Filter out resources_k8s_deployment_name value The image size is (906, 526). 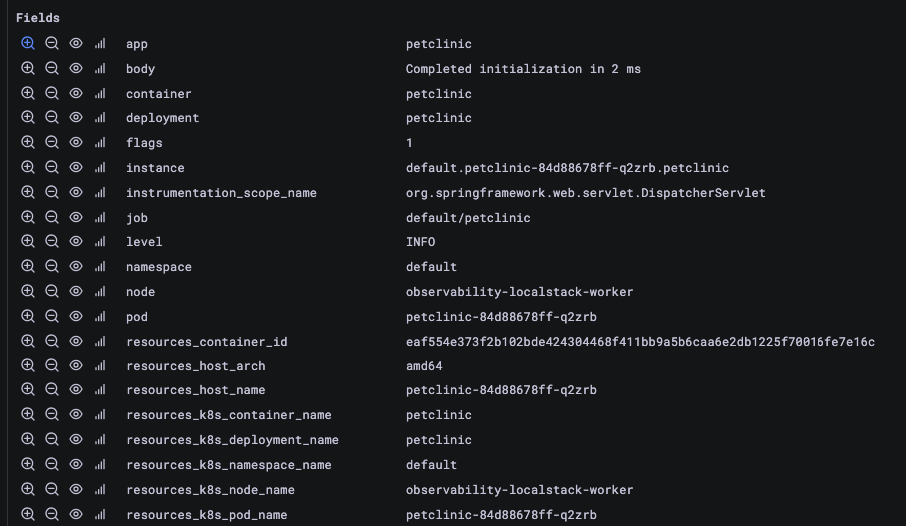[52, 440]
